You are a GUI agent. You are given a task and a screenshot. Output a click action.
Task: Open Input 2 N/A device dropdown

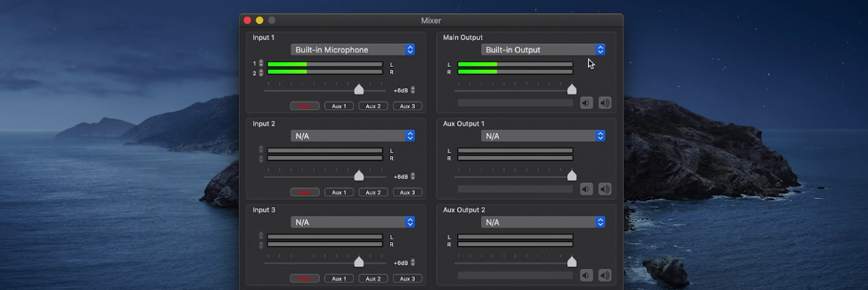[x=353, y=136]
